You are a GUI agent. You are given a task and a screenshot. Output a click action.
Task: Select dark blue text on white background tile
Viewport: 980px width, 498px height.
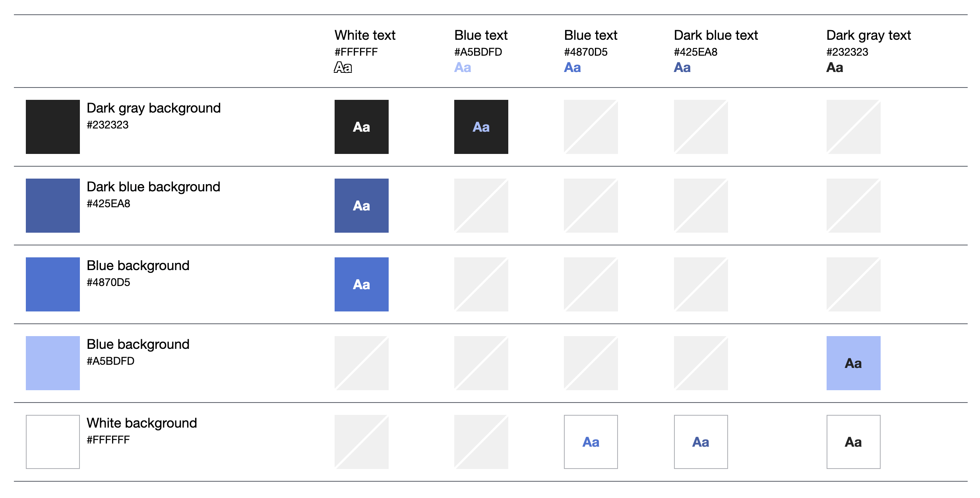(701, 442)
